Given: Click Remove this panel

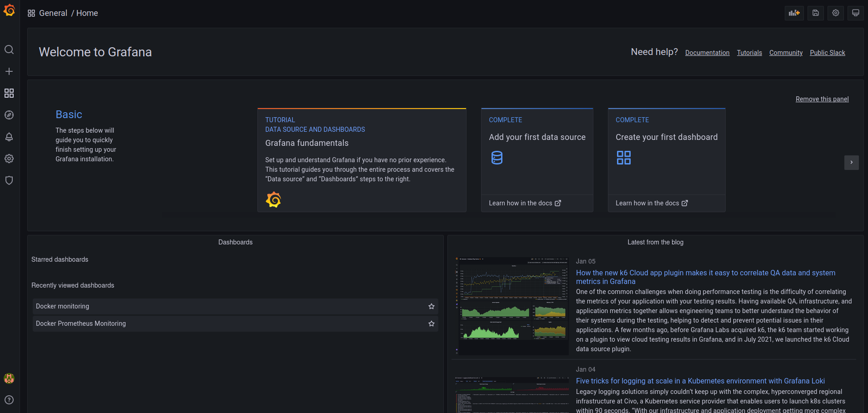Looking at the screenshot, I should (x=822, y=99).
